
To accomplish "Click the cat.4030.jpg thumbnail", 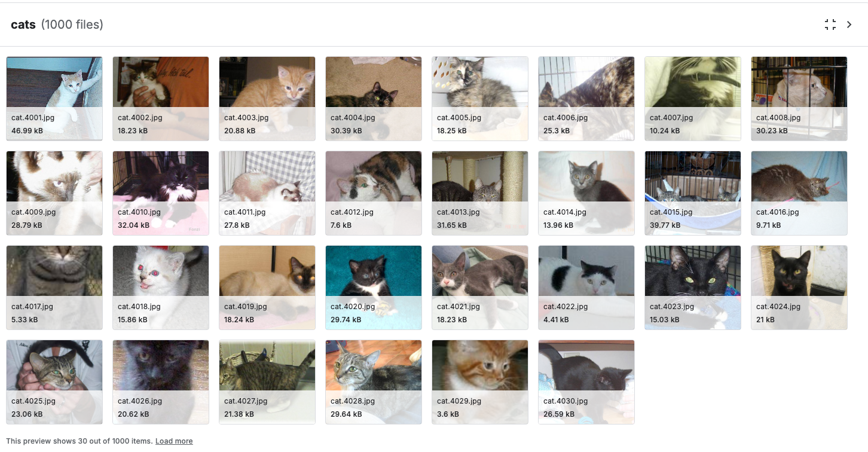I will pyautogui.click(x=586, y=382).
